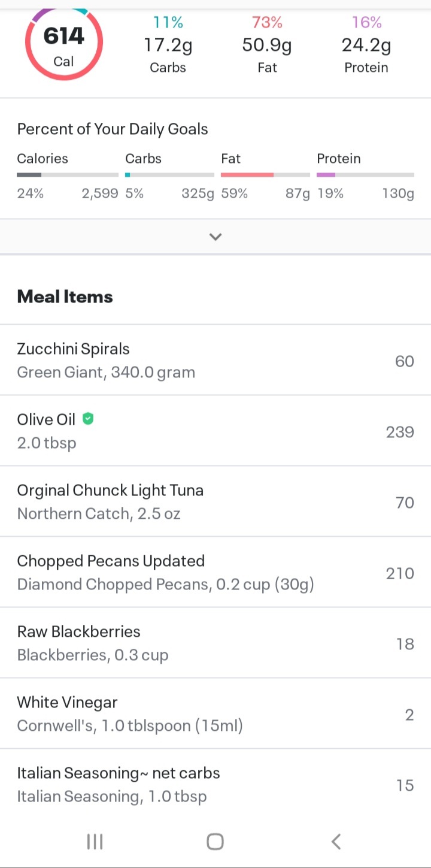Image resolution: width=431 pixels, height=868 pixels.
Task: Go back using Android back arrow
Action: coord(336,842)
